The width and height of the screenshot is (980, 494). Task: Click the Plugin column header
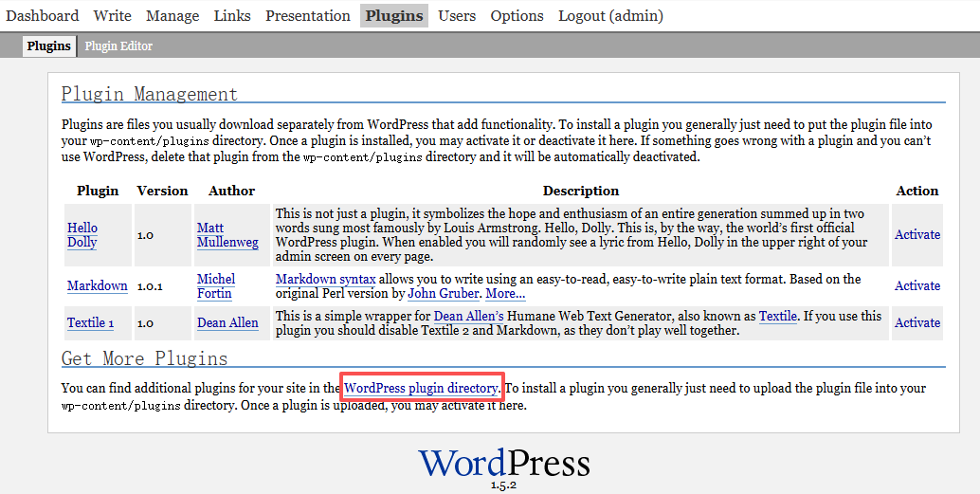(98, 191)
